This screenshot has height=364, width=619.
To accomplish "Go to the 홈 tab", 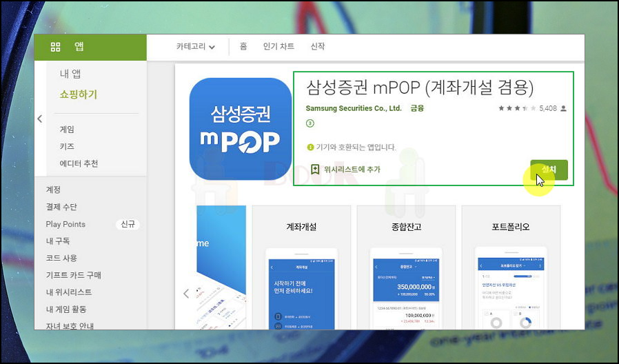I will (x=243, y=46).
